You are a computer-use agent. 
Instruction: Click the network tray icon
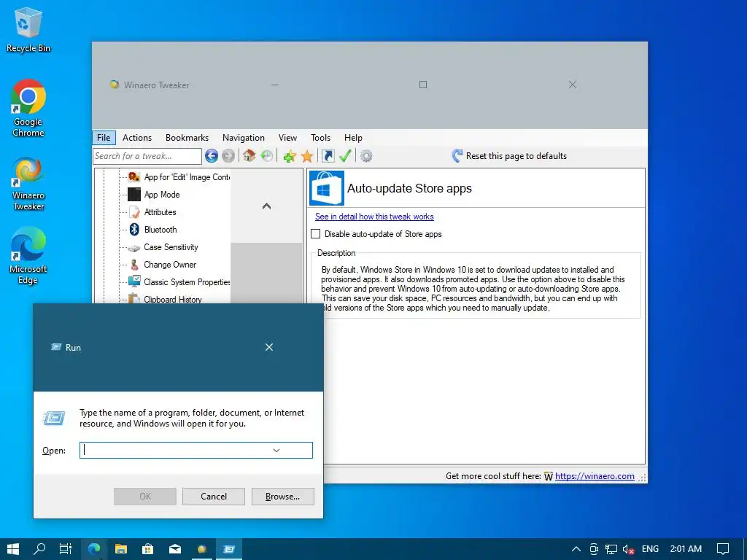611,549
